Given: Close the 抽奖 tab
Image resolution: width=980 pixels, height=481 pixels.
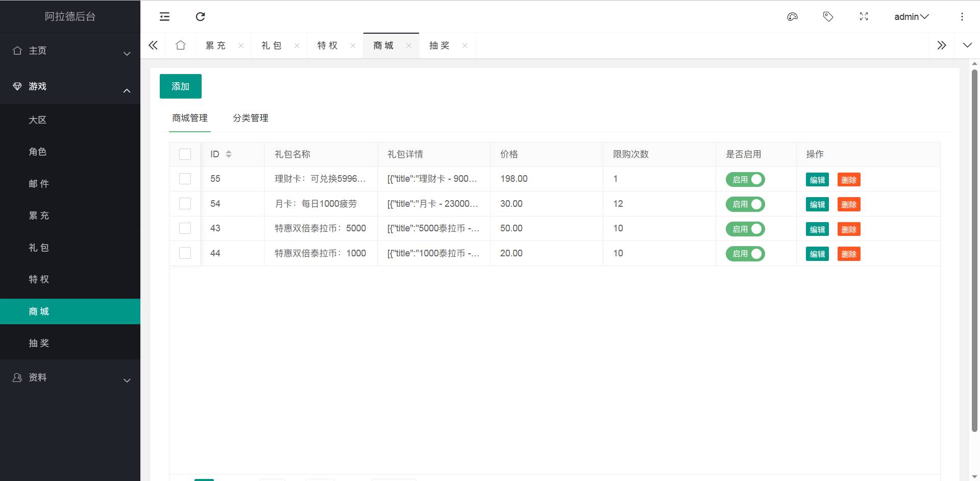Looking at the screenshot, I should (464, 45).
